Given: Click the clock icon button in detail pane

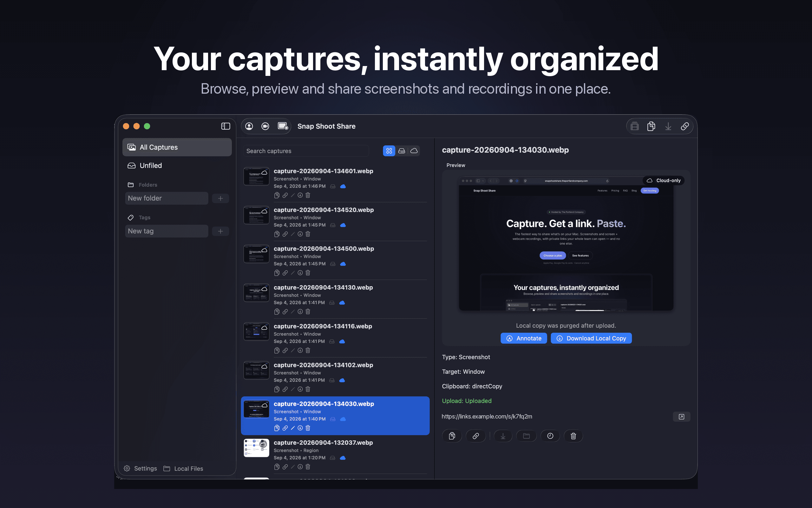Looking at the screenshot, I should click(550, 436).
